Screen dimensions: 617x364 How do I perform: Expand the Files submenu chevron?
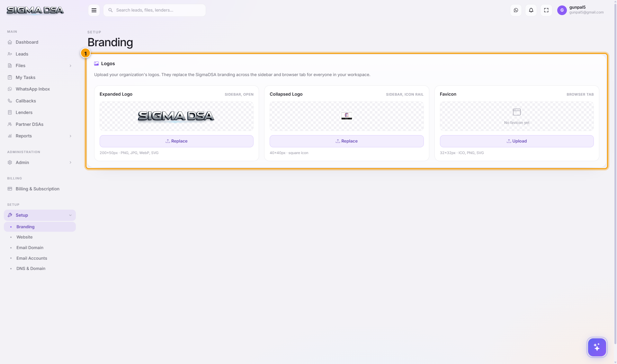click(70, 66)
